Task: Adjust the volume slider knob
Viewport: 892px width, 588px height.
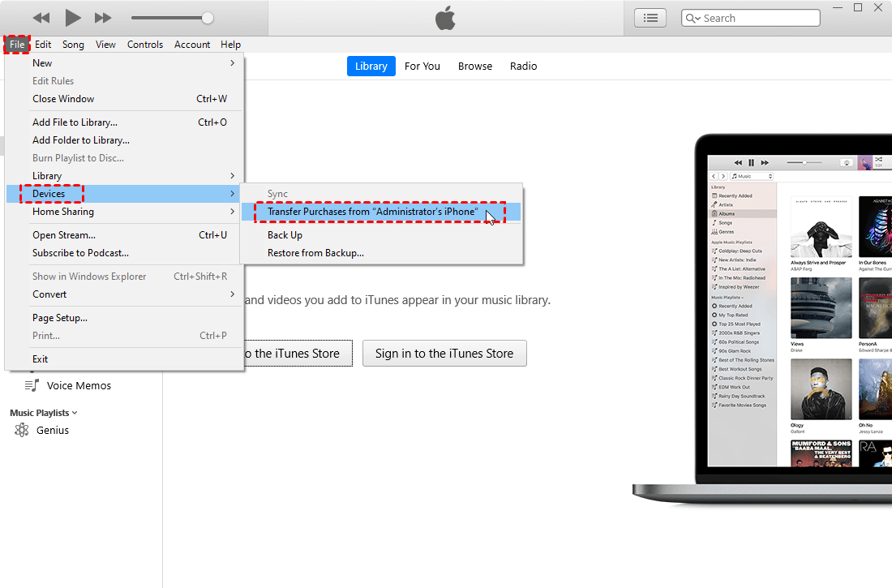Action: 208,18
